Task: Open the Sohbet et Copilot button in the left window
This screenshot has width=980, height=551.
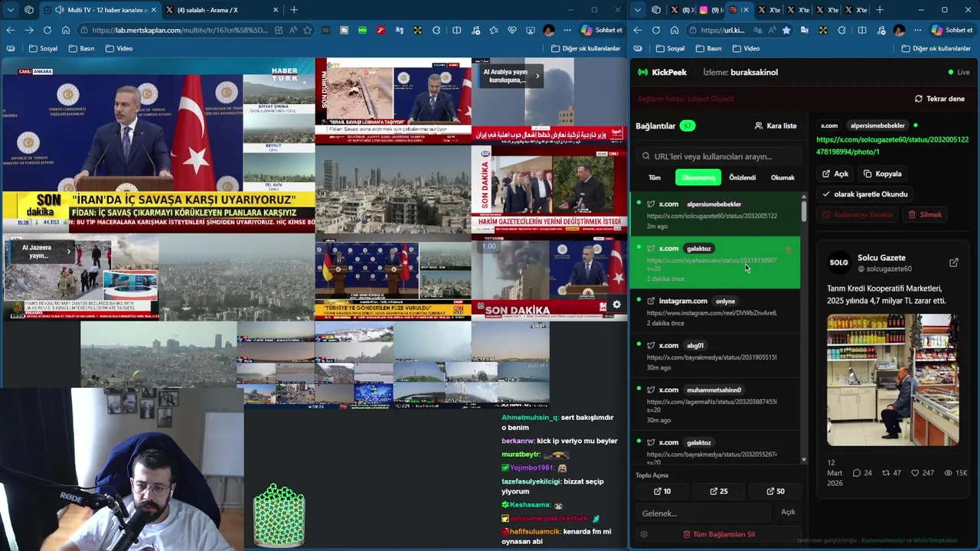Action: 602,30
